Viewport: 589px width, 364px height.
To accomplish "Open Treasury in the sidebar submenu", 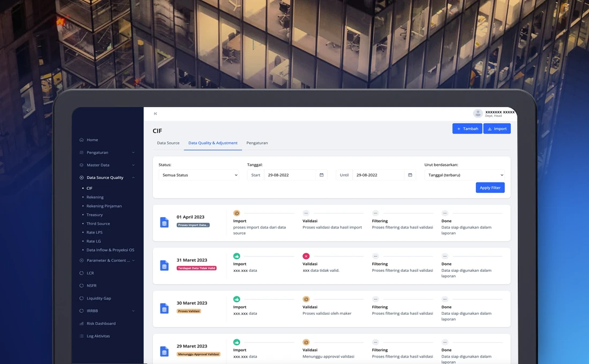I will coord(95,215).
